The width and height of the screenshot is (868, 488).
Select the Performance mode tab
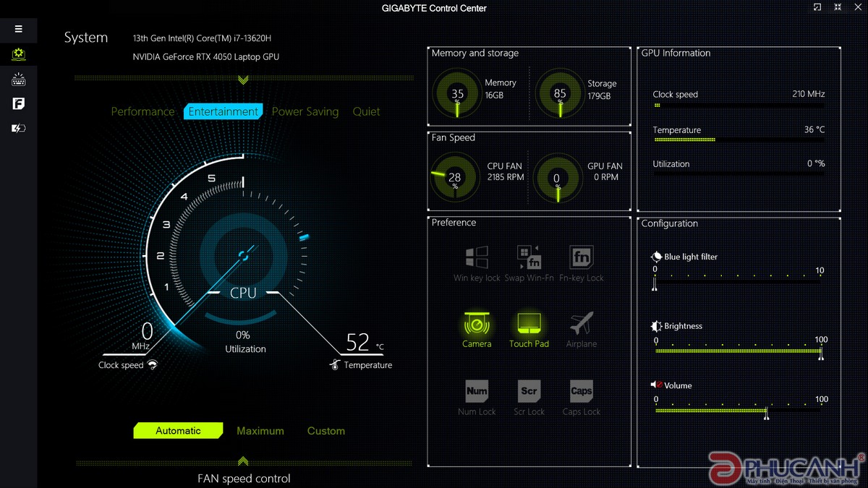pos(142,111)
